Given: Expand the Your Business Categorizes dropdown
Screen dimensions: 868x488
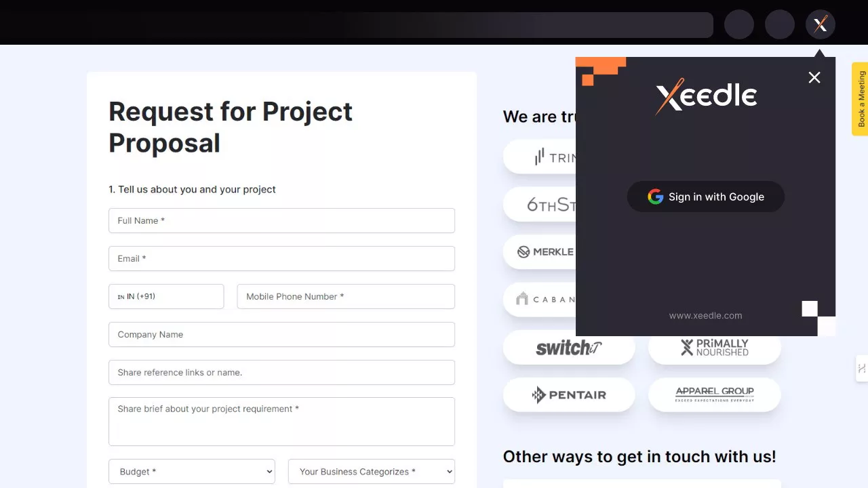Looking at the screenshot, I should coord(371,472).
